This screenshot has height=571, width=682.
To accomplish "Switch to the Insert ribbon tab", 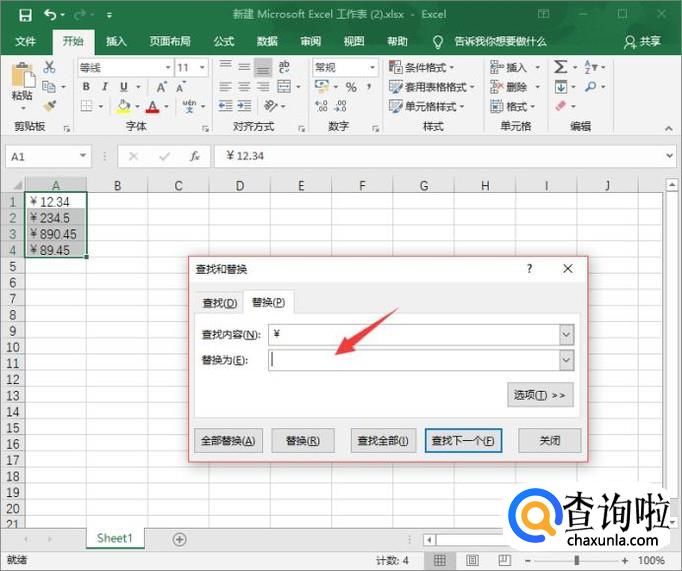I will (116, 41).
